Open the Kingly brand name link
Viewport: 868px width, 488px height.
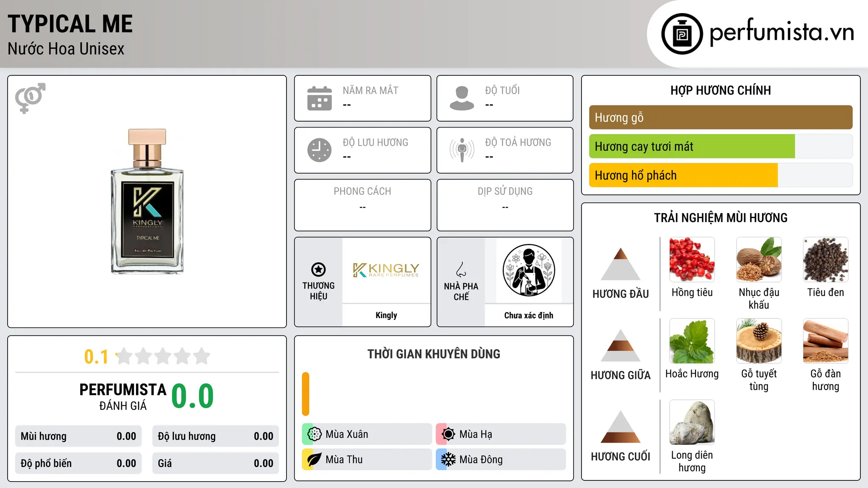[x=386, y=315]
